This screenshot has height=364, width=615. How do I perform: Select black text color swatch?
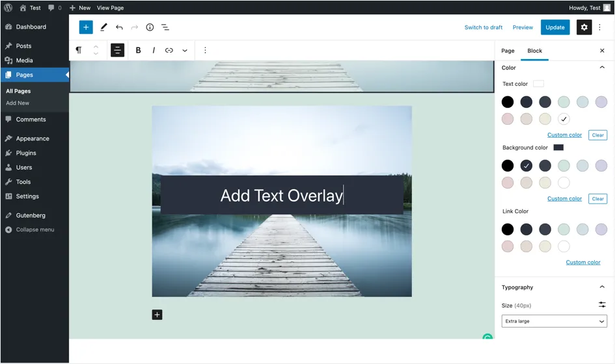(508, 102)
